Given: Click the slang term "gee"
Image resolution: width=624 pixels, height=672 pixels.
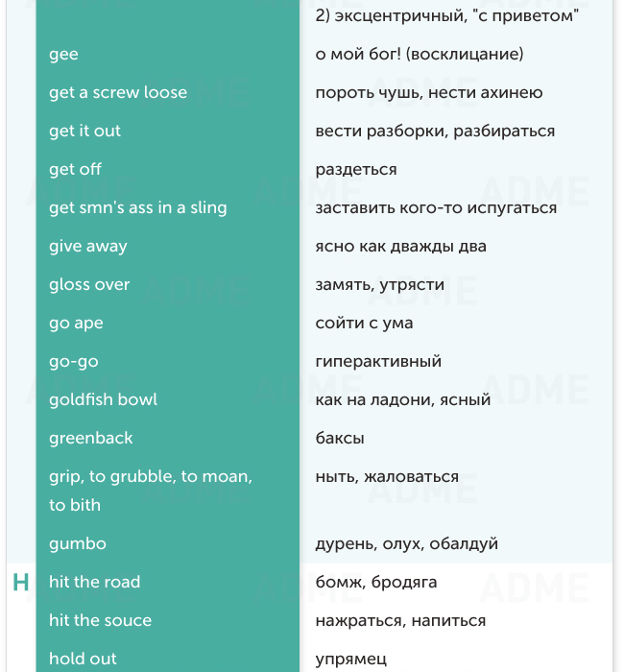Looking at the screenshot, I should pyautogui.click(x=63, y=55).
